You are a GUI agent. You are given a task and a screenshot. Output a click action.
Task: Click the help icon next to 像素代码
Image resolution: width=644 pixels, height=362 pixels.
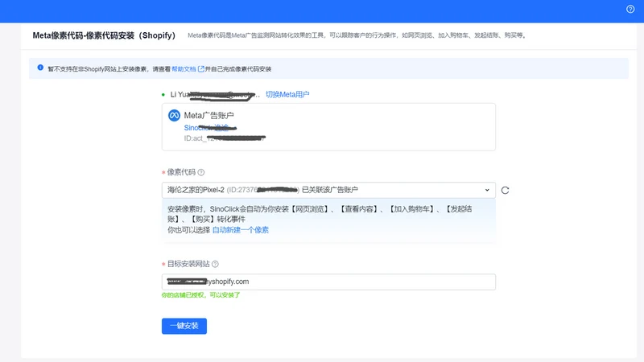[200, 172]
